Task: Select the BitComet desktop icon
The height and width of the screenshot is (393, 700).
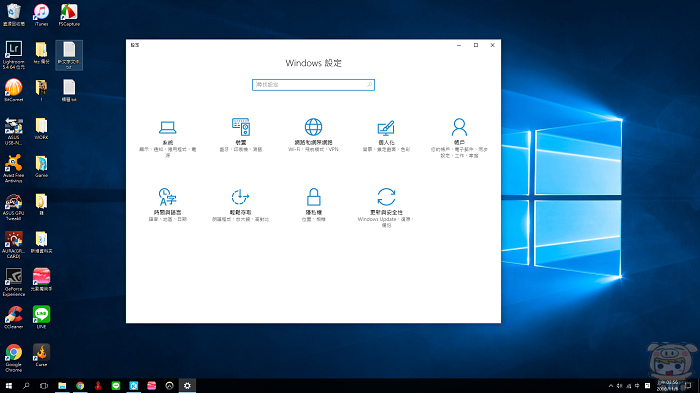Action: point(14,90)
